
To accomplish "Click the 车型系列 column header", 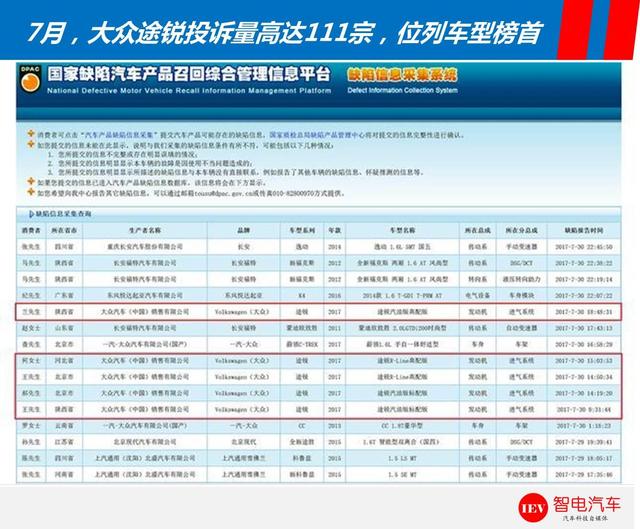I will coord(302,231).
